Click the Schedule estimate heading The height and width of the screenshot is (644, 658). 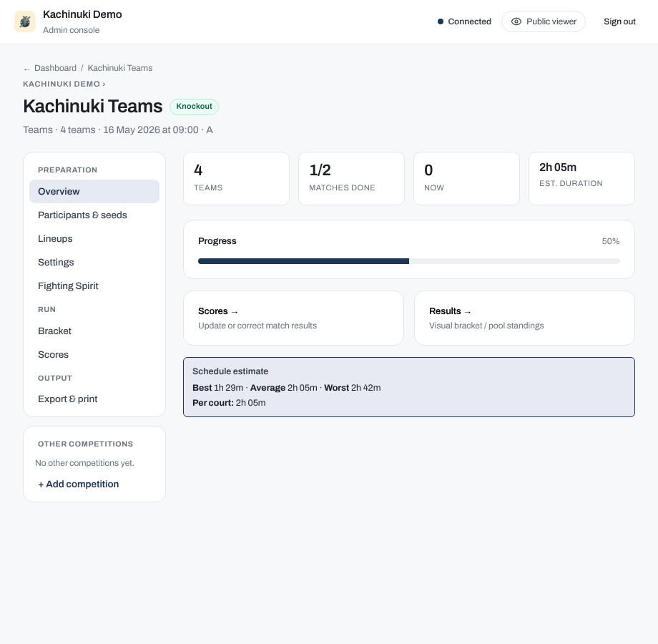click(x=230, y=371)
